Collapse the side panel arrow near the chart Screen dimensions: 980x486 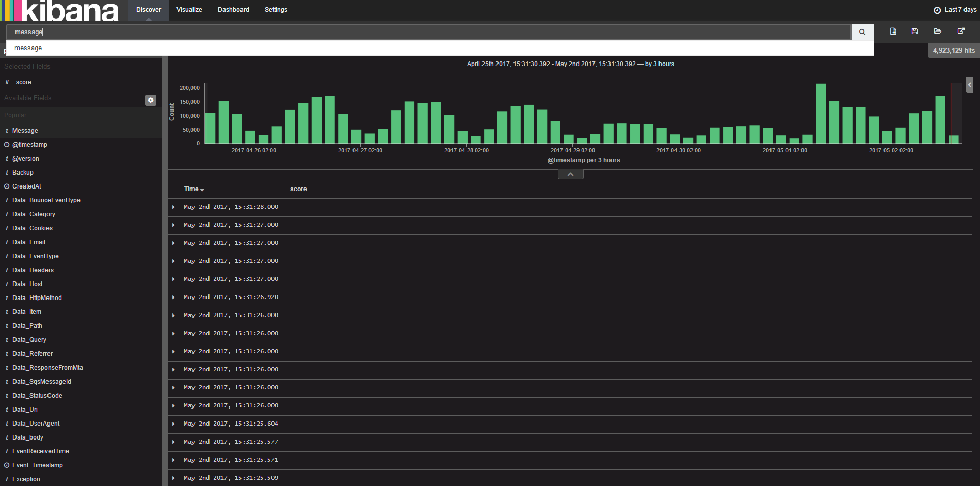click(969, 85)
